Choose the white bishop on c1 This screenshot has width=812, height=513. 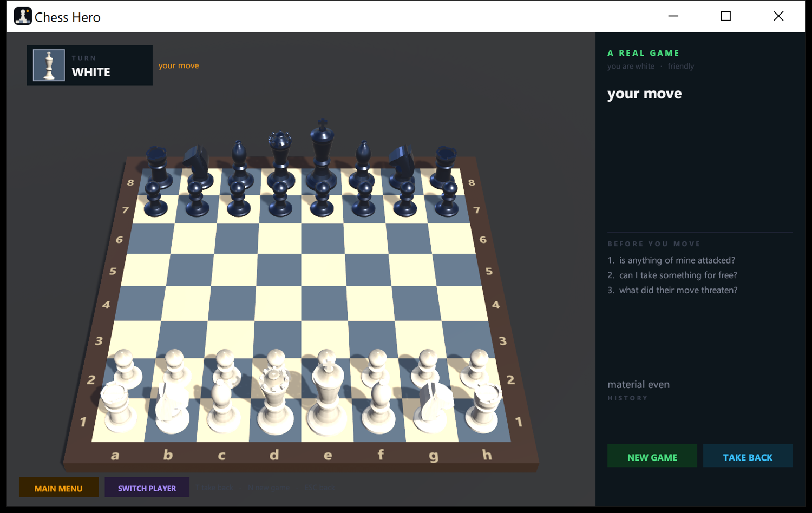[x=222, y=406]
